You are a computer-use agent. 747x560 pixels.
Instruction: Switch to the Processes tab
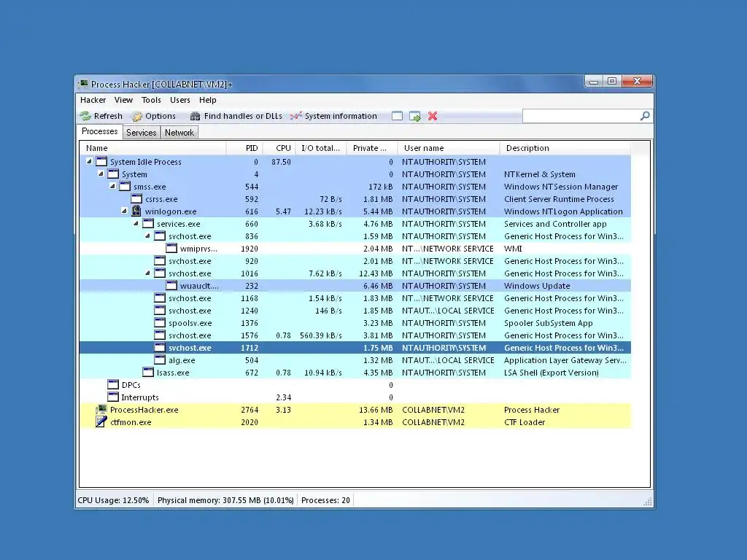pos(99,131)
